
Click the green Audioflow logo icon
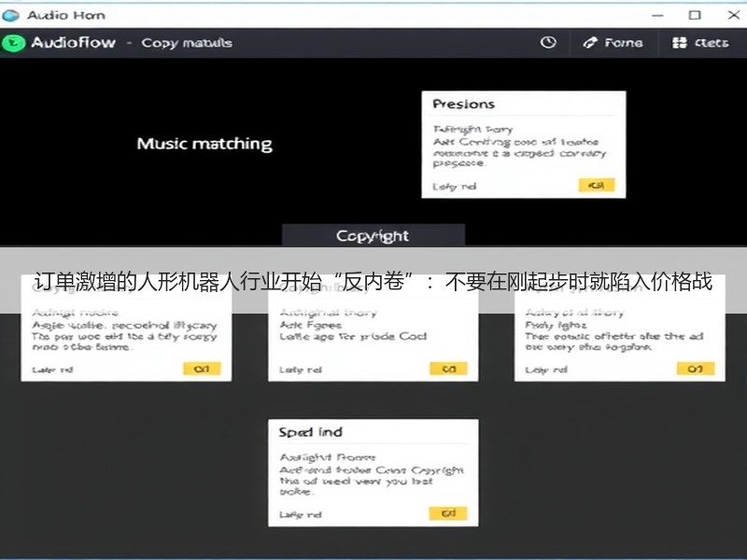[13, 43]
